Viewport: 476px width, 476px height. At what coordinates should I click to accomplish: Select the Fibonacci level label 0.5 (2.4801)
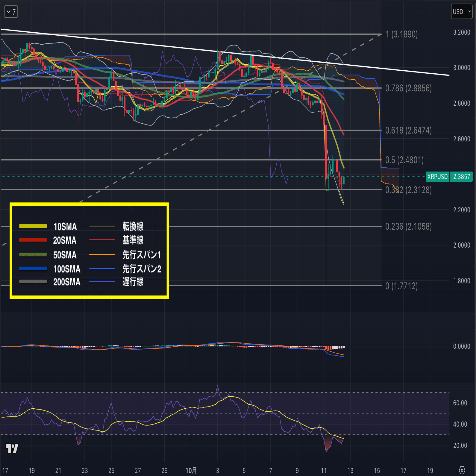click(x=404, y=160)
